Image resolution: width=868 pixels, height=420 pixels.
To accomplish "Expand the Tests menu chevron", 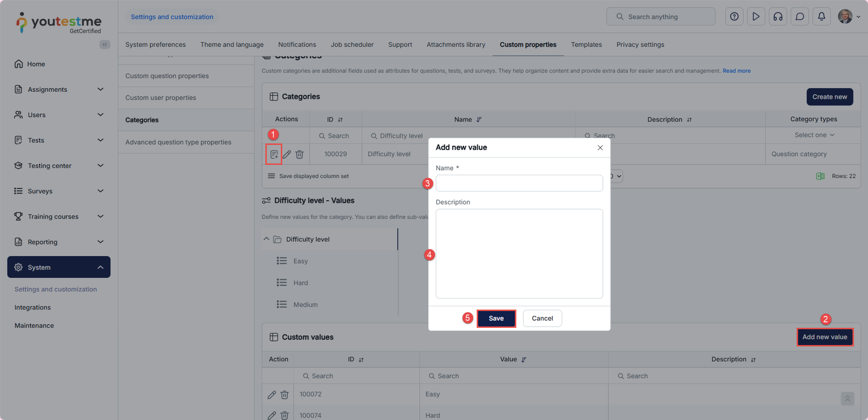I will (x=100, y=140).
